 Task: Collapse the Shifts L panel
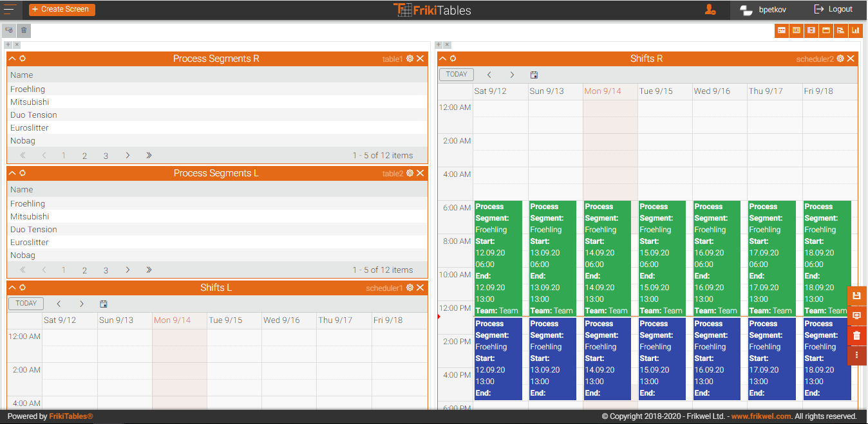(x=12, y=288)
